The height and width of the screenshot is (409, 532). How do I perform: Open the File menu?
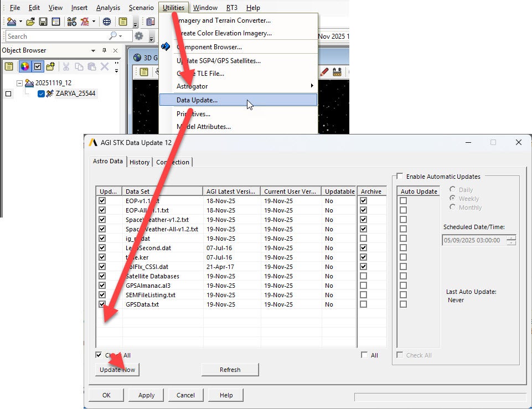[14, 7]
